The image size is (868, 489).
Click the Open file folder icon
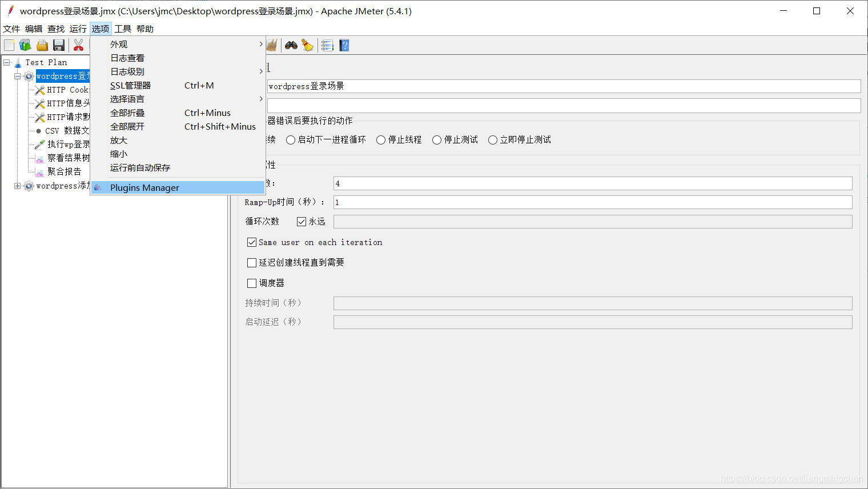(x=42, y=45)
